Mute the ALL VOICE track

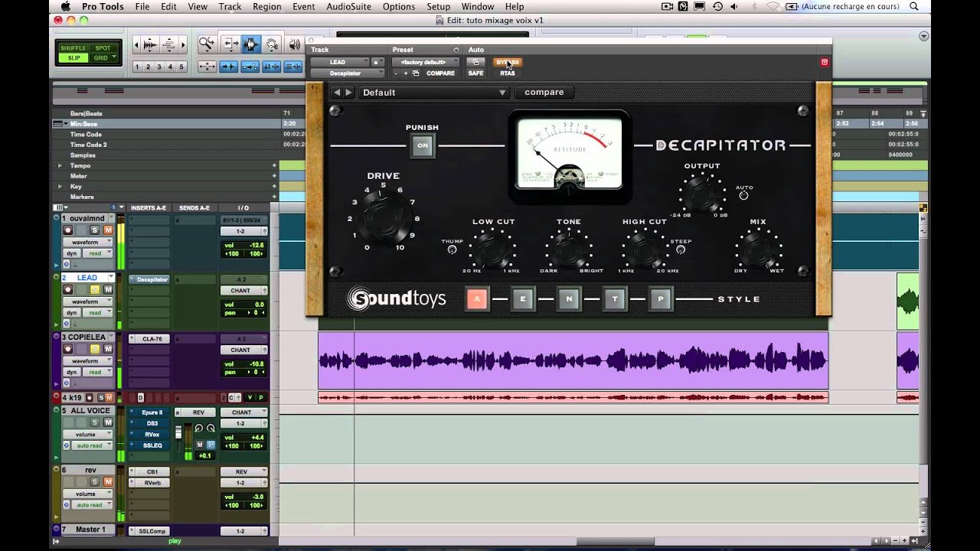tap(107, 422)
